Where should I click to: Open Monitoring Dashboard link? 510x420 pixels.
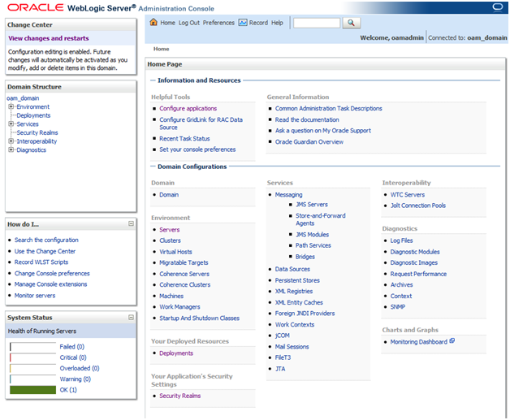[418, 342]
